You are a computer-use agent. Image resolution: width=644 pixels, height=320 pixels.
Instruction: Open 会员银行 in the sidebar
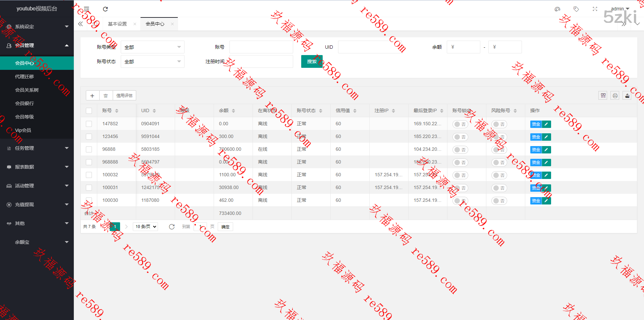(24, 103)
